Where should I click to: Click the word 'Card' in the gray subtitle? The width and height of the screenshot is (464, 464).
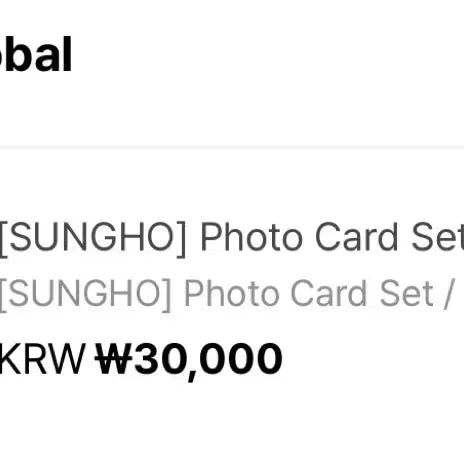[x=329, y=293]
